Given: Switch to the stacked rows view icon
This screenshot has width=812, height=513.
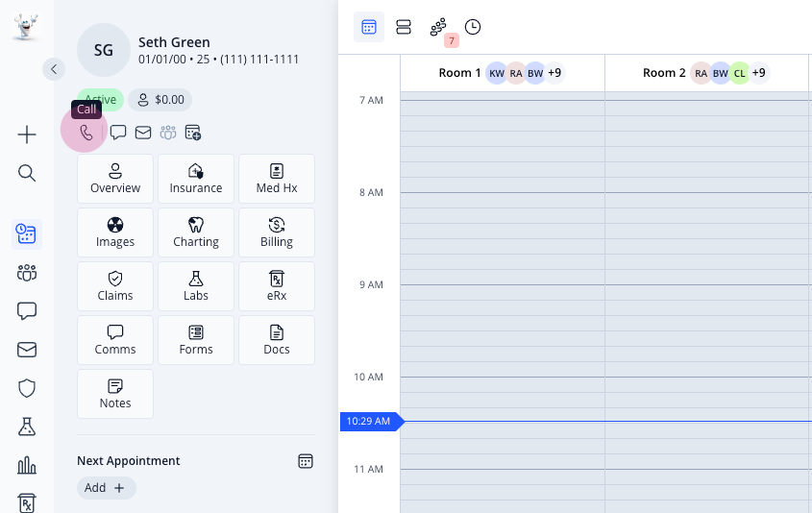Looking at the screenshot, I should [x=404, y=27].
